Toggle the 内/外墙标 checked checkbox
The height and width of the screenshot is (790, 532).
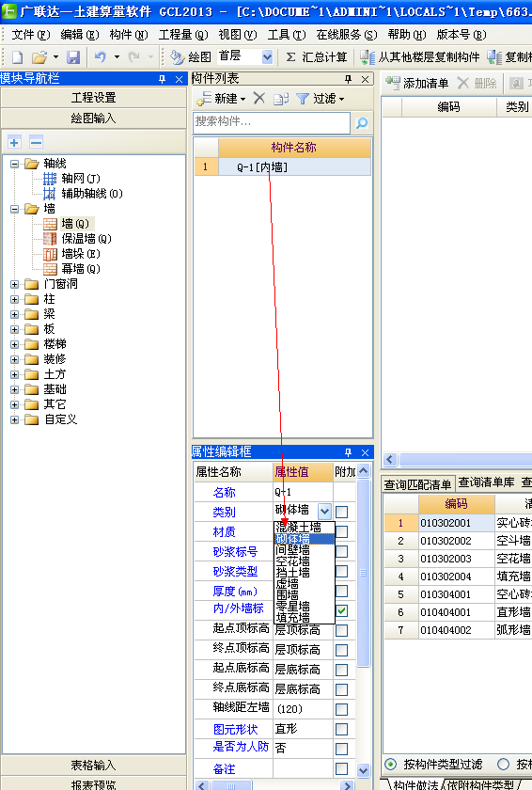click(x=342, y=610)
